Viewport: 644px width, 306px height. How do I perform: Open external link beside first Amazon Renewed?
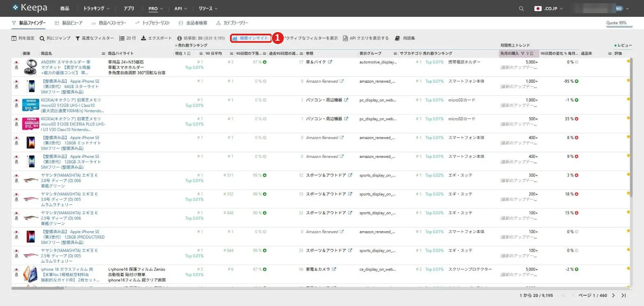[x=342, y=81]
